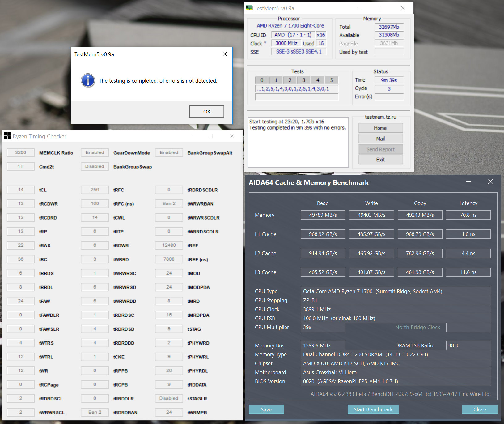Click the tCL value 14 field
The image size is (504, 424).
[x=21, y=190]
